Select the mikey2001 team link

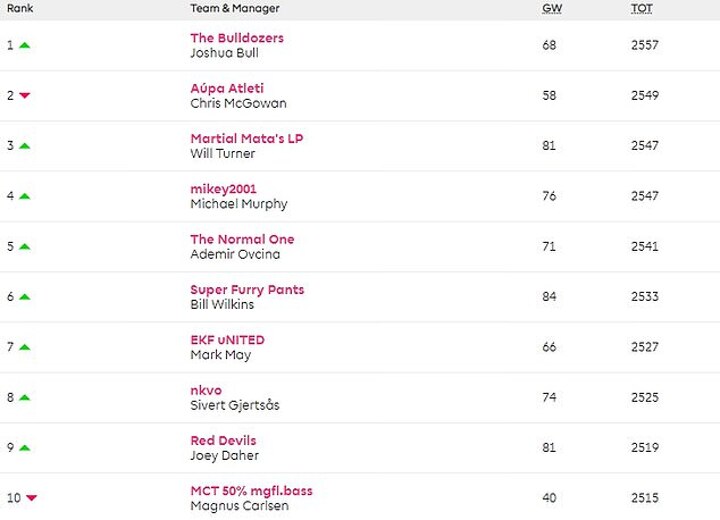pyautogui.click(x=223, y=189)
